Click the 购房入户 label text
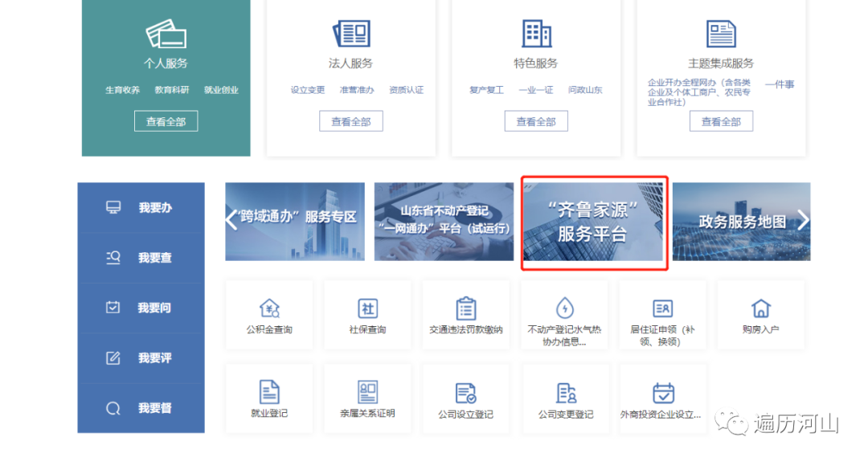Screen dimensions: 868x461 pyautogui.click(x=760, y=330)
